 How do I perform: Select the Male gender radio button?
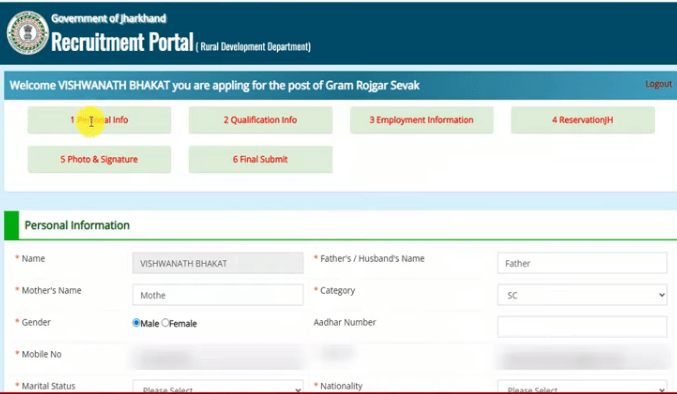136,323
